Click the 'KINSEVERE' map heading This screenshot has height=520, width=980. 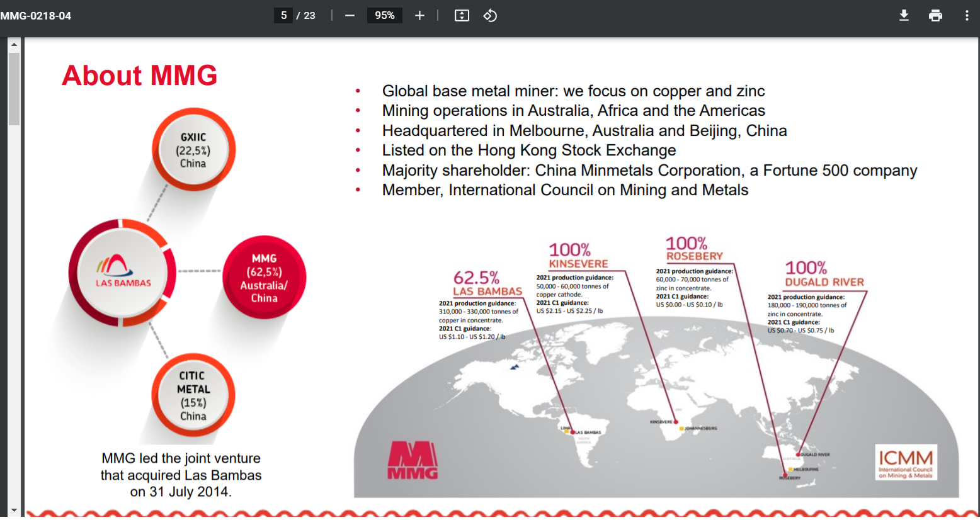click(x=578, y=264)
